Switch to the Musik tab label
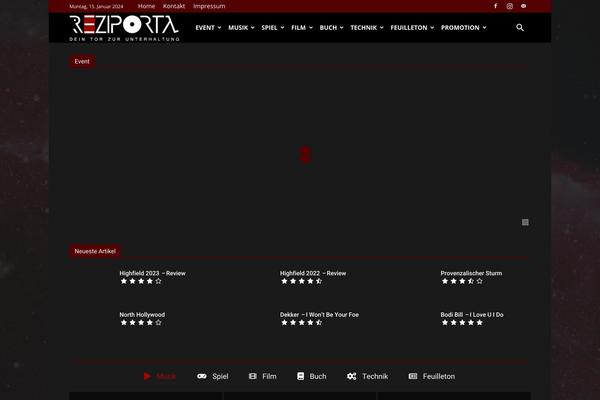Viewport: 600px width, 400px height. [166, 376]
